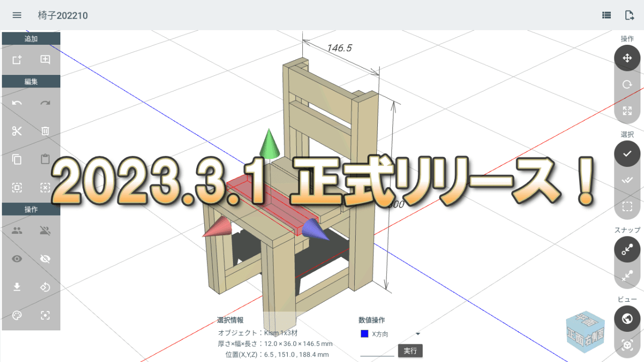The height and width of the screenshot is (362, 644).
Task: Open the hamburger menu at top left
Action: tap(17, 15)
